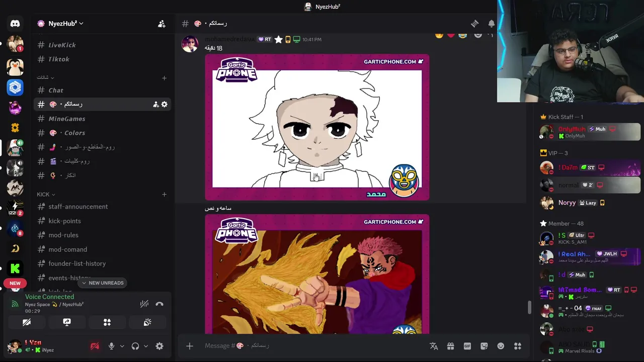The image size is (644, 362).
Task: Open the invite members icon beside NyezHub²
Action: [162, 24]
